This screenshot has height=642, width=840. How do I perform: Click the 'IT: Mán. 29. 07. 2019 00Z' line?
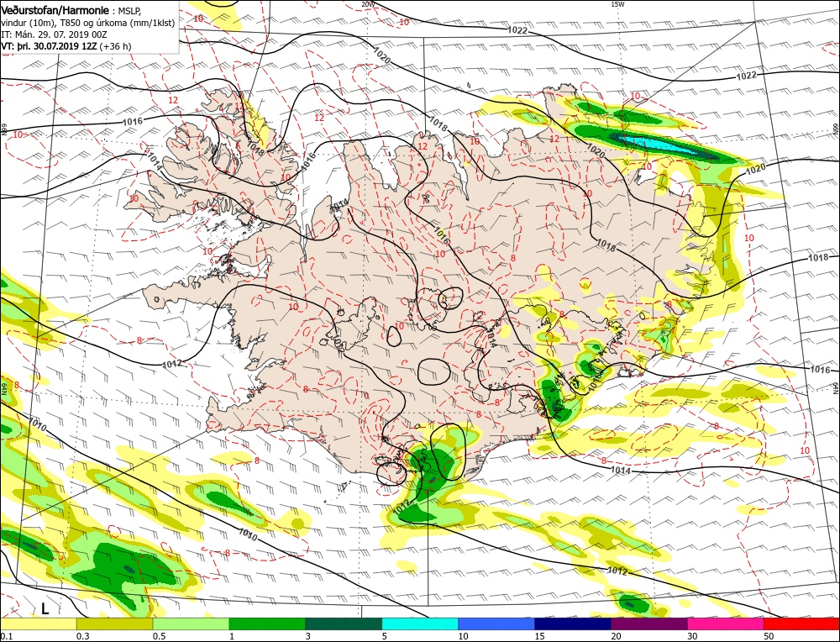pos(54,34)
